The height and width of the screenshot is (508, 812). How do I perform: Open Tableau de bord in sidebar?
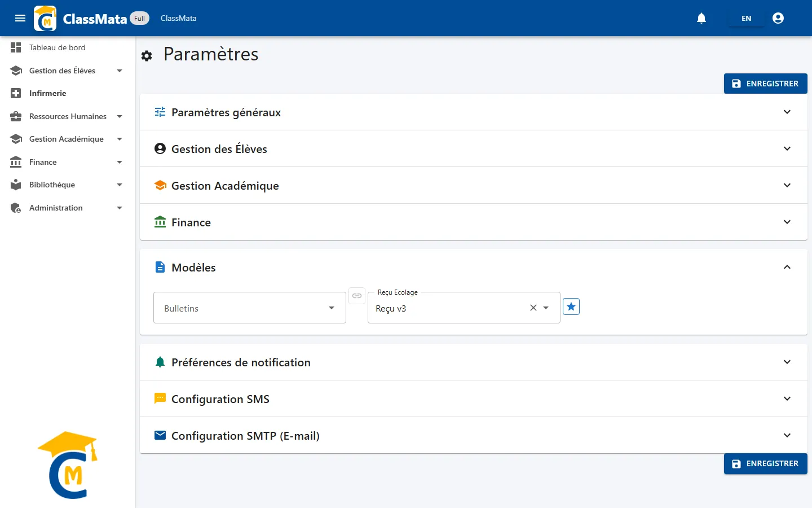coord(68,47)
